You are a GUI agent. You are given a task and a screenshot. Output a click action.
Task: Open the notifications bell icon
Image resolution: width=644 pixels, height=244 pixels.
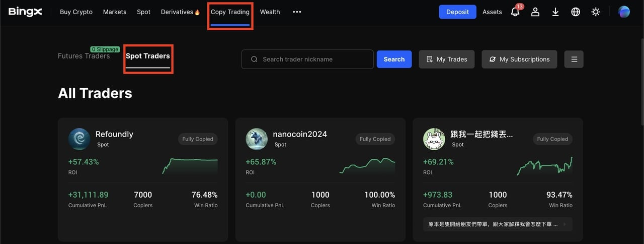click(515, 12)
